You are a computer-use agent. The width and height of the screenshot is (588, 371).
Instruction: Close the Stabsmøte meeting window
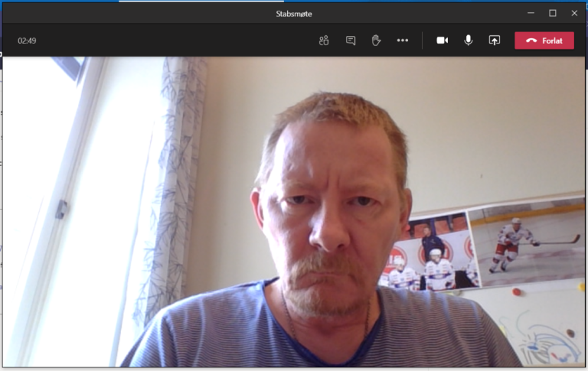574,13
